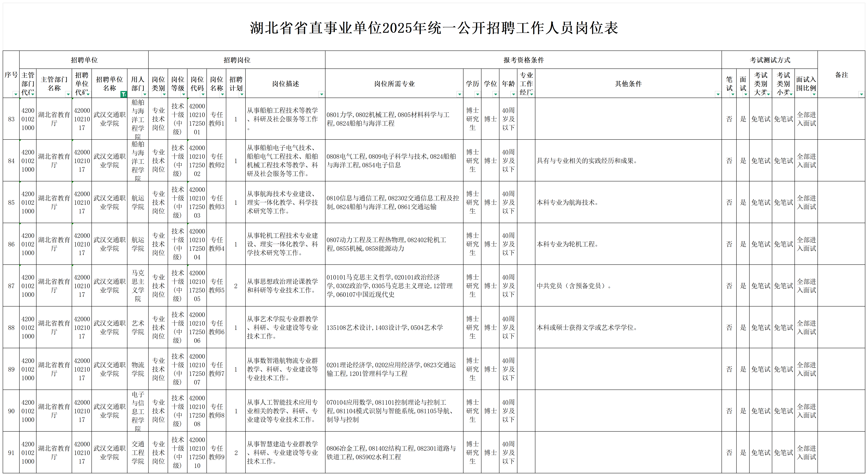
Task: Open the 面试入围比例 filter dropdown
Action: (x=814, y=94)
